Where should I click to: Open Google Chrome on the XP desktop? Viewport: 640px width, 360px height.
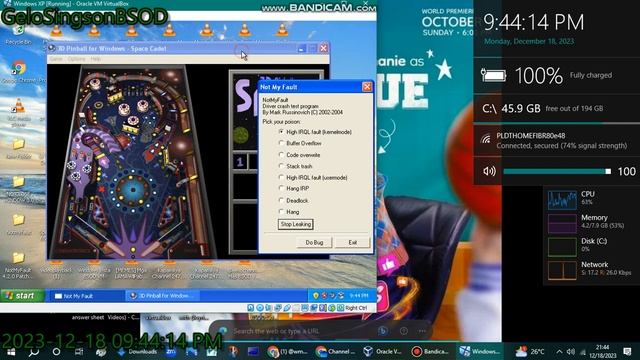pyautogui.click(x=18, y=71)
